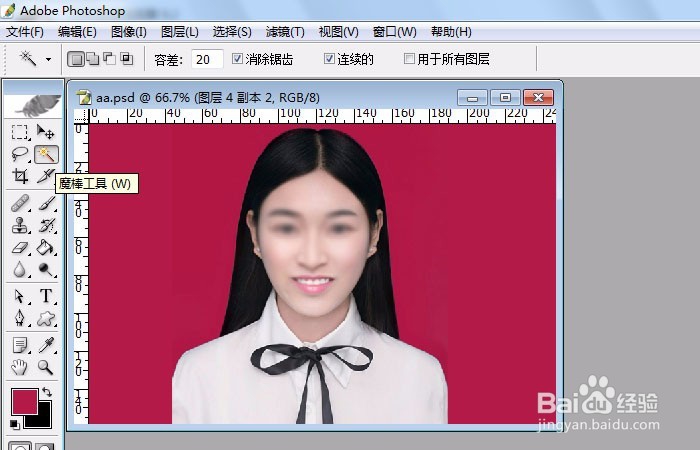Open the 窗口(W) menu
Image resolution: width=700 pixels, height=450 pixels.
pyautogui.click(x=394, y=32)
